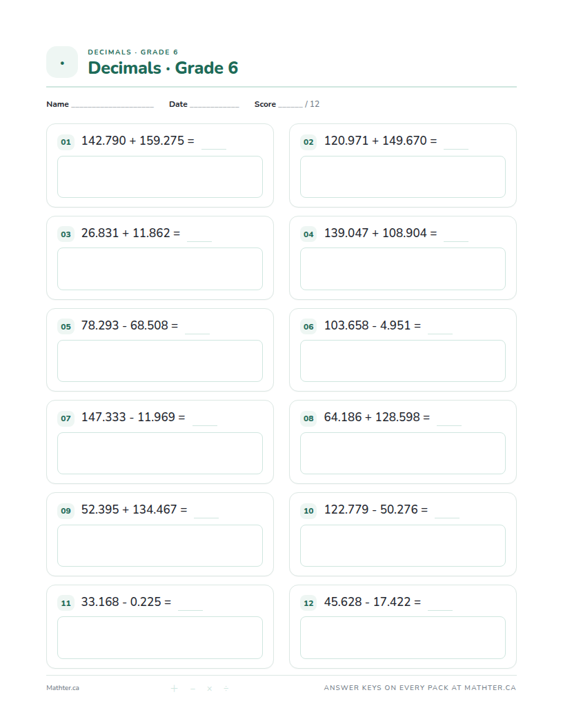Click the work box under 45.628 - 17.422
563x728 pixels.
[403, 638]
